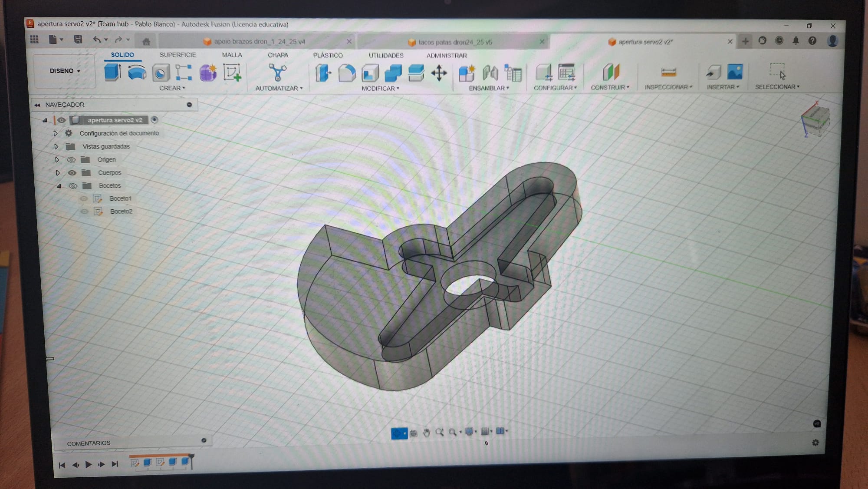Screen dimensions: 868x489
Task: Click the Automate fork icon
Action: pos(277,73)
